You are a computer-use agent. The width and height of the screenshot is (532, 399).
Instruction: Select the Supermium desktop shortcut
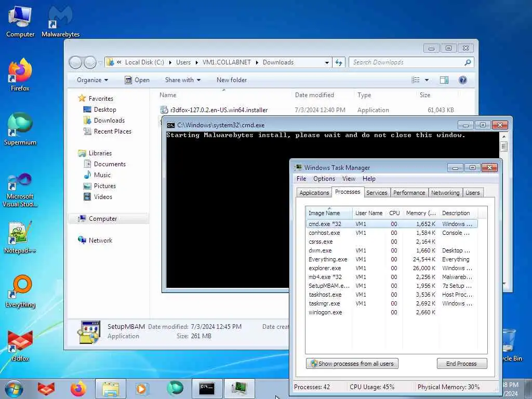[x=20, y=129]
